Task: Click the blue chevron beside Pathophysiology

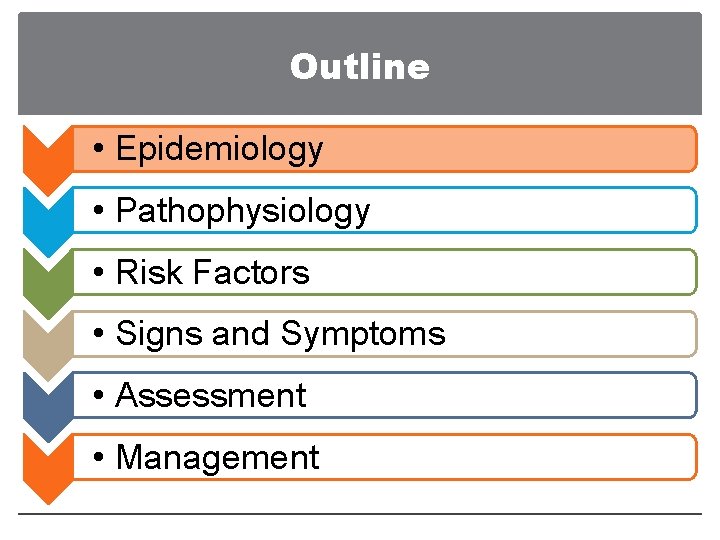Action: point(45,218)
